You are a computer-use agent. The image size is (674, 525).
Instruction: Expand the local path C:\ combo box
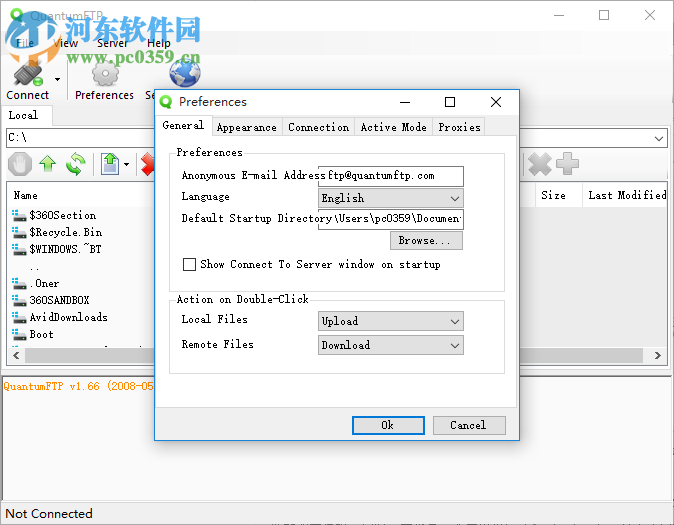tap(659, 138)
